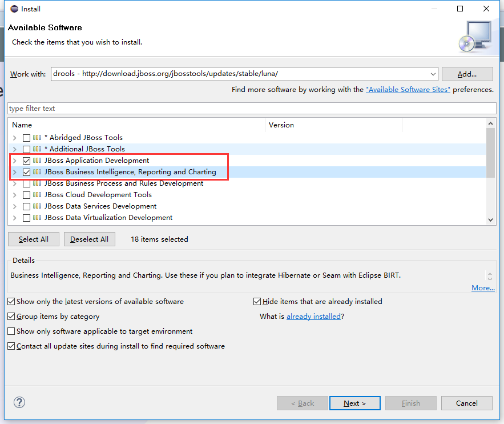This screenshot has width=504, height=424.
Task: Click the Version column header
Action: 334,125
